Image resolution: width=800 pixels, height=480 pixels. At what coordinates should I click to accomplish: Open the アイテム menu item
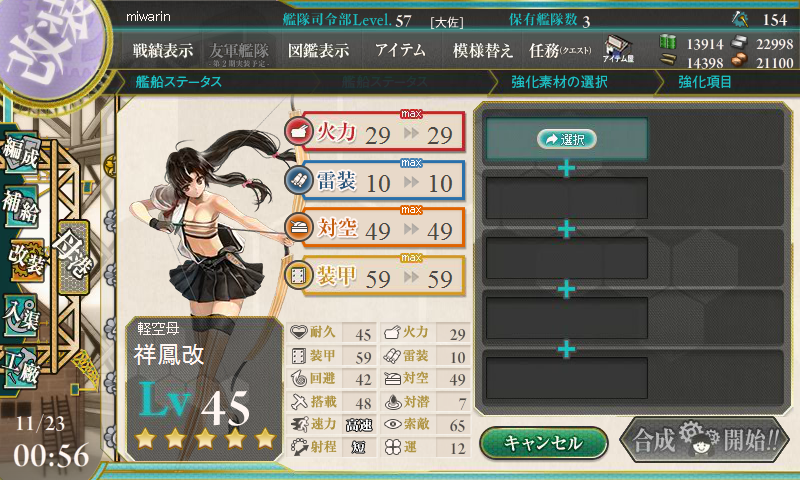[x=400, y=50]
